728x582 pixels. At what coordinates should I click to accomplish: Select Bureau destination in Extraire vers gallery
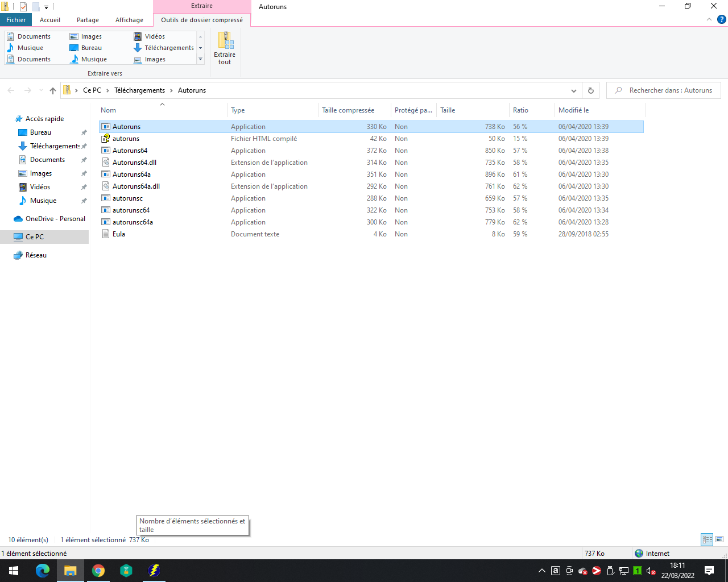tap(86, 48)
